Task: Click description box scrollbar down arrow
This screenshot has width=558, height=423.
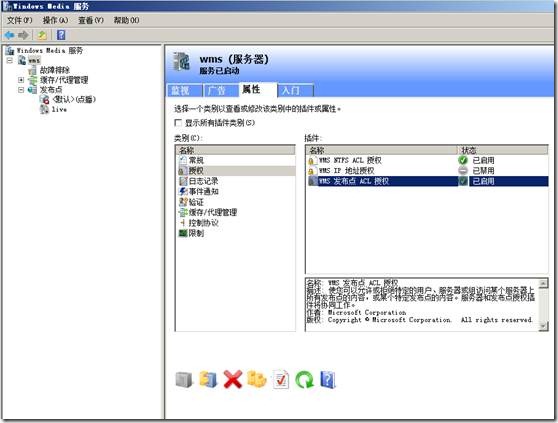Action: [x=543, y=326]
